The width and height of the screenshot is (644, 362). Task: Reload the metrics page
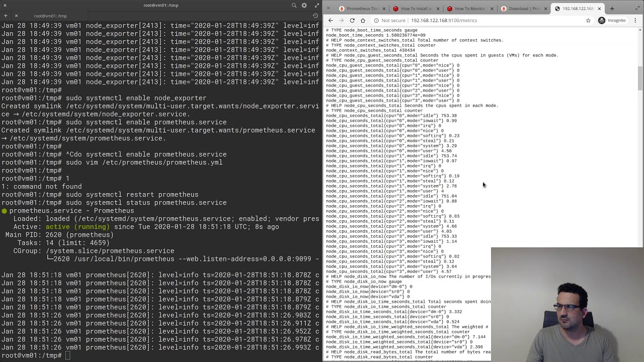(x=352, y=21)
